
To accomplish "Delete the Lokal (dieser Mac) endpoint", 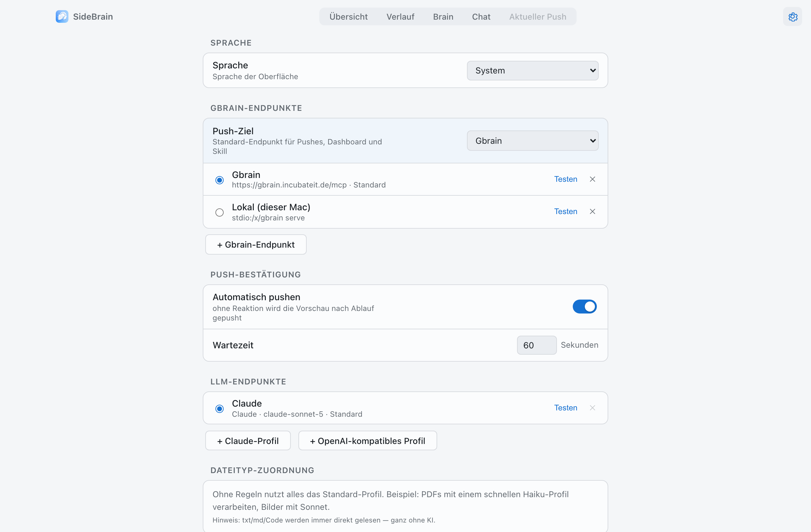I will click(x=593, y=212).
